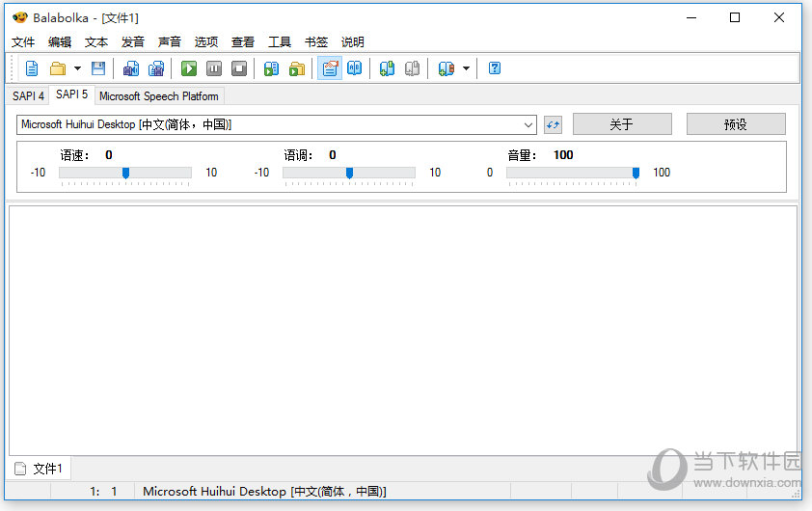Switch to Microsoft Speech Platform tab
This screenshot has height=511, width=812.
(158, 95)
